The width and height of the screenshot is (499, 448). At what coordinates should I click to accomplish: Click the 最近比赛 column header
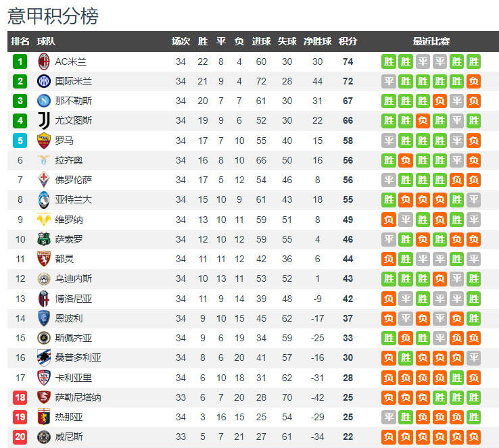coord(431,41)
